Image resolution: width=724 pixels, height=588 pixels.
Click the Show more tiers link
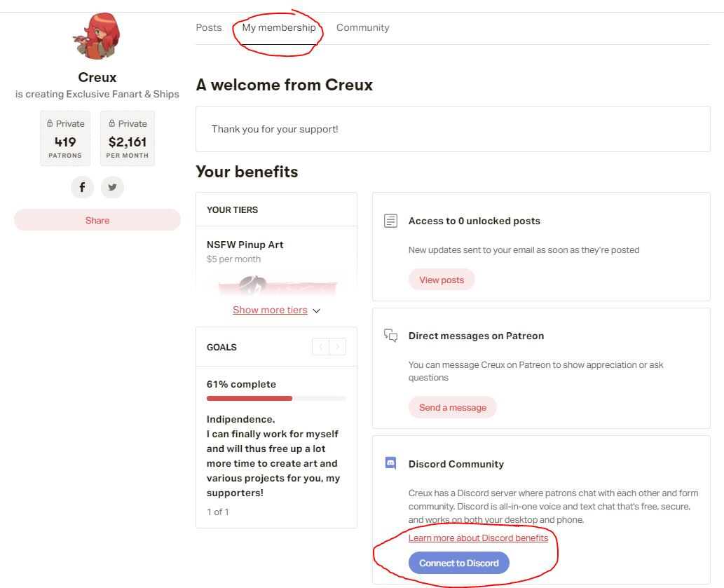click(270, 310)
